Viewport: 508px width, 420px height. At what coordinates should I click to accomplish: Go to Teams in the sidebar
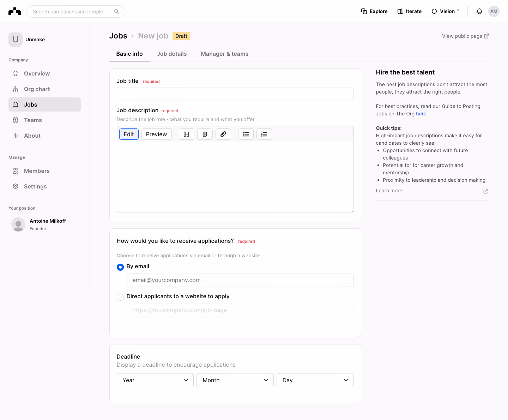click(x=45, y=120)
